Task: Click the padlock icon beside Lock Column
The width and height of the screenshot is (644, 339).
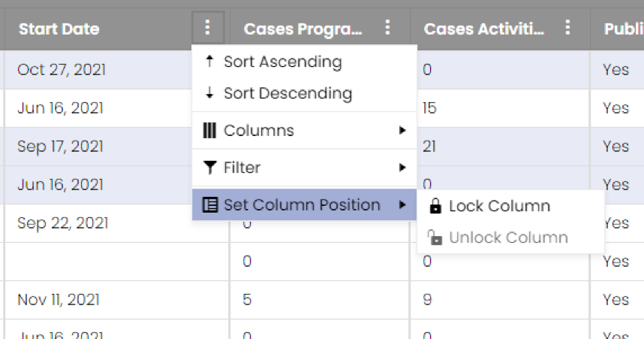Action: pyautogui.click(x=435, y=206)
